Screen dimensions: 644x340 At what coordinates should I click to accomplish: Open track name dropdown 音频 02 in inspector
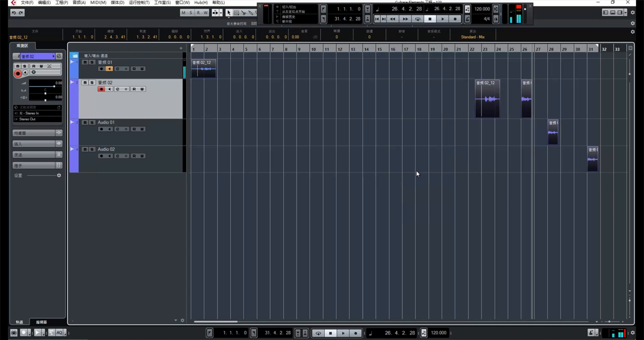click(x=38, y=56)
